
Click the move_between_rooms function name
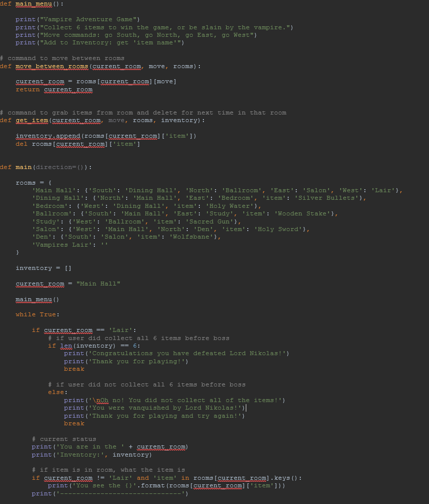pyautogui.click(x=52, y=66)
